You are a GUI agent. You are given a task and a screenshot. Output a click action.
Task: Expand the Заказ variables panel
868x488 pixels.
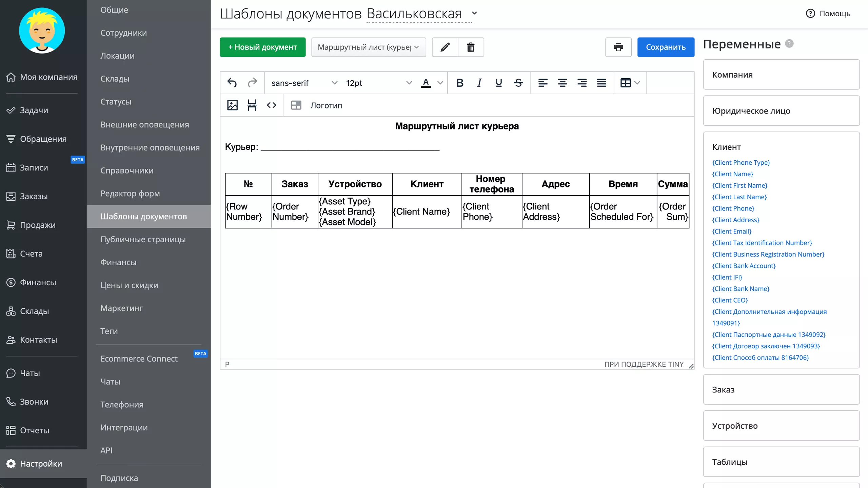pyautogui.click(x=781, y=389)
